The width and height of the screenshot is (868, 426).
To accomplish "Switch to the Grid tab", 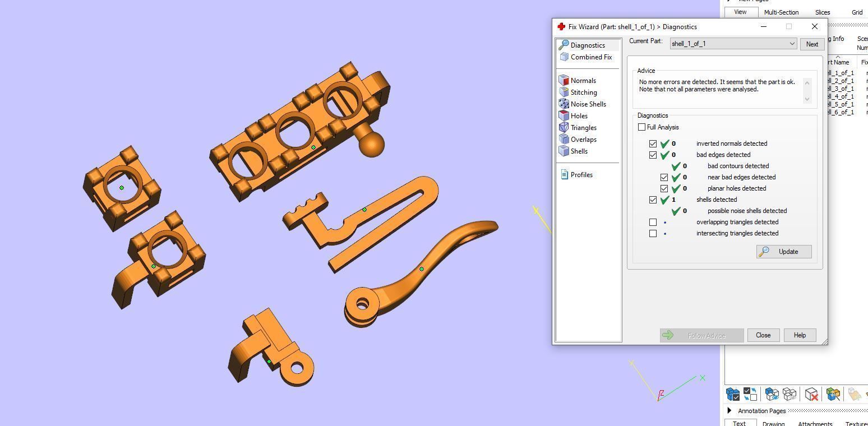I will [857, 12].
